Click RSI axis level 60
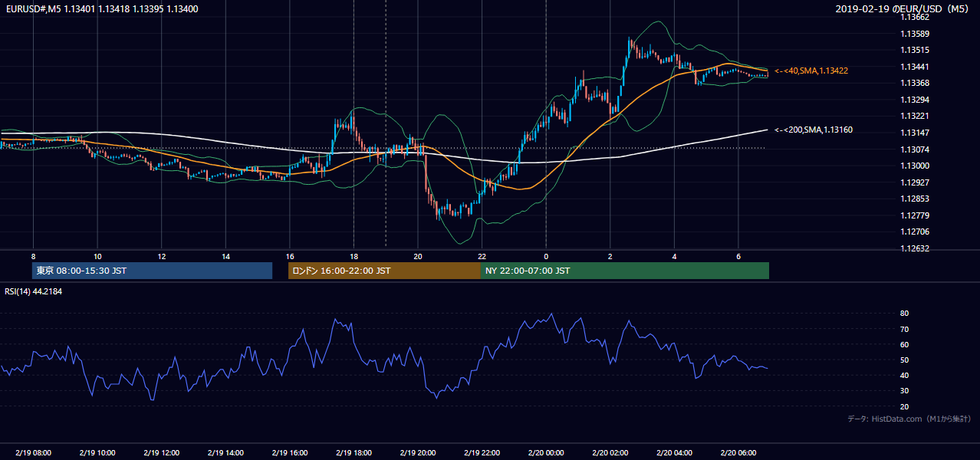This screenshot has width=980, height=460. point(905,345)
